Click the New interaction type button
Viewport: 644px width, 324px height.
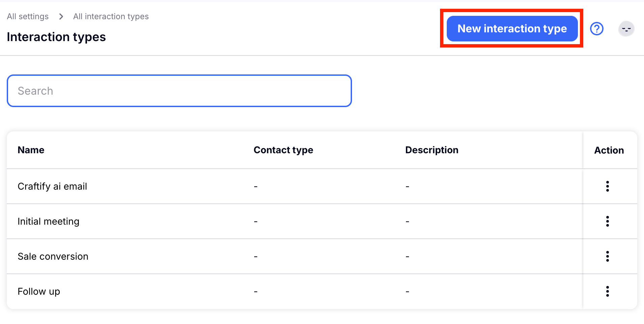[512, 29]
